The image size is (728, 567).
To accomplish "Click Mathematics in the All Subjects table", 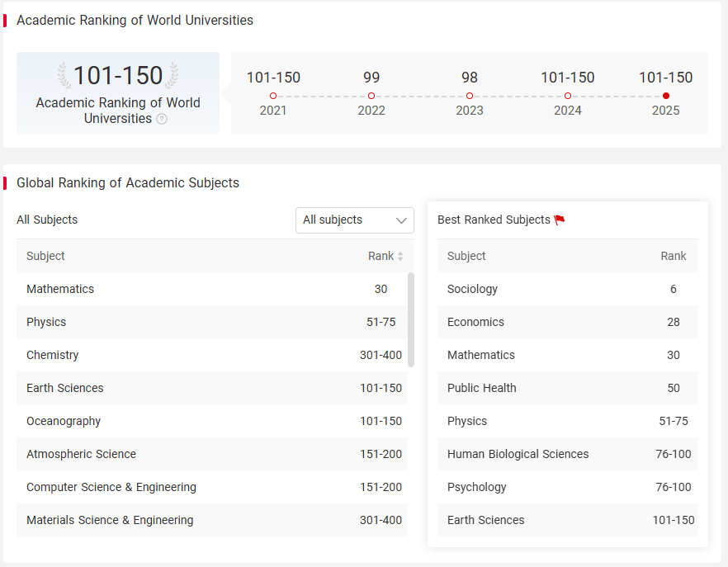I will point(60,289).
